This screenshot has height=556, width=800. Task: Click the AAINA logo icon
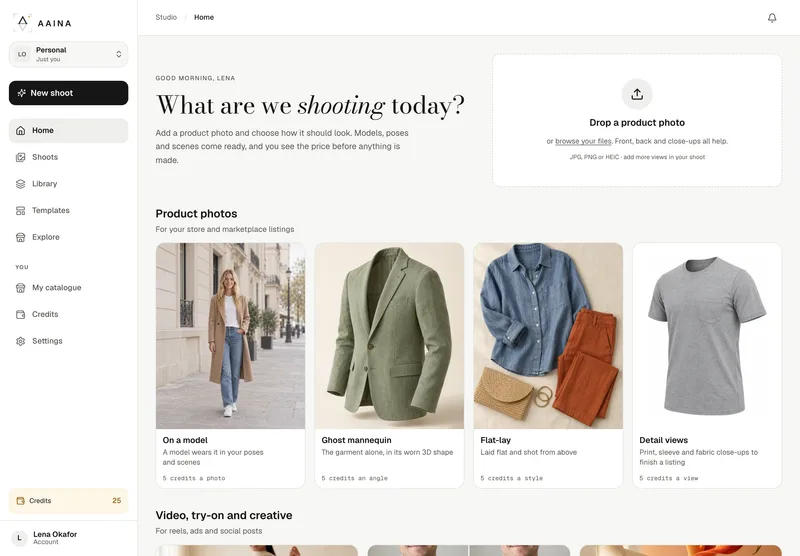click(x=22, y=22)
